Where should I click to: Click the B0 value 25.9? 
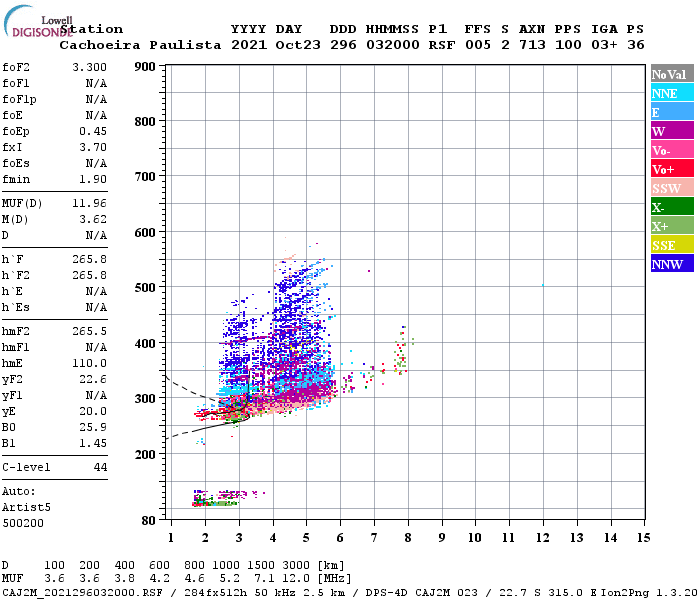(93, 427)
